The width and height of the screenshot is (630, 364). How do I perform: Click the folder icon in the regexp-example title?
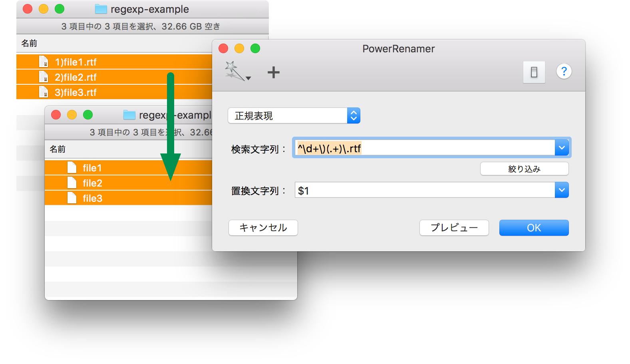[101, 9]
